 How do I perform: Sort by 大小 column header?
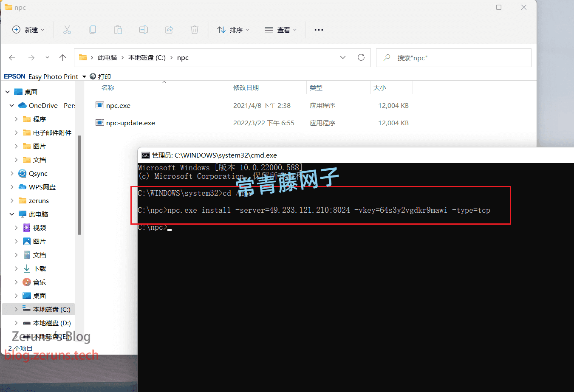[380, 87]
